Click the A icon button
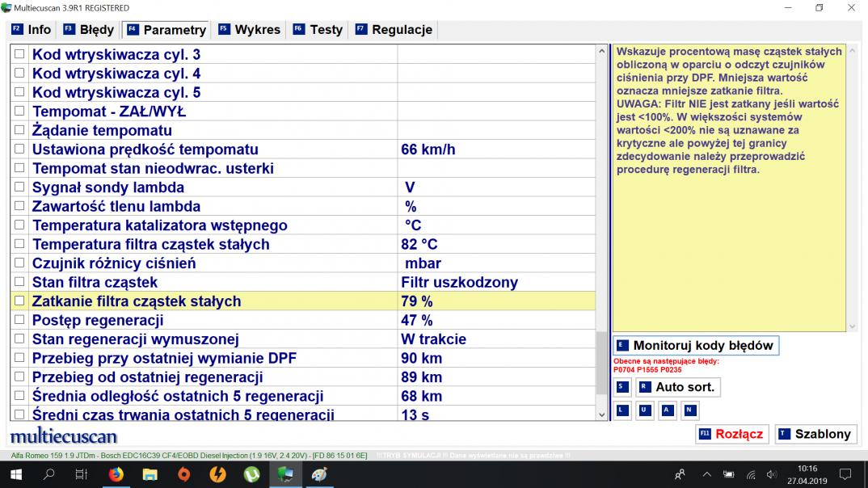The width and height of the screenshot is (868, 488). 667,410
